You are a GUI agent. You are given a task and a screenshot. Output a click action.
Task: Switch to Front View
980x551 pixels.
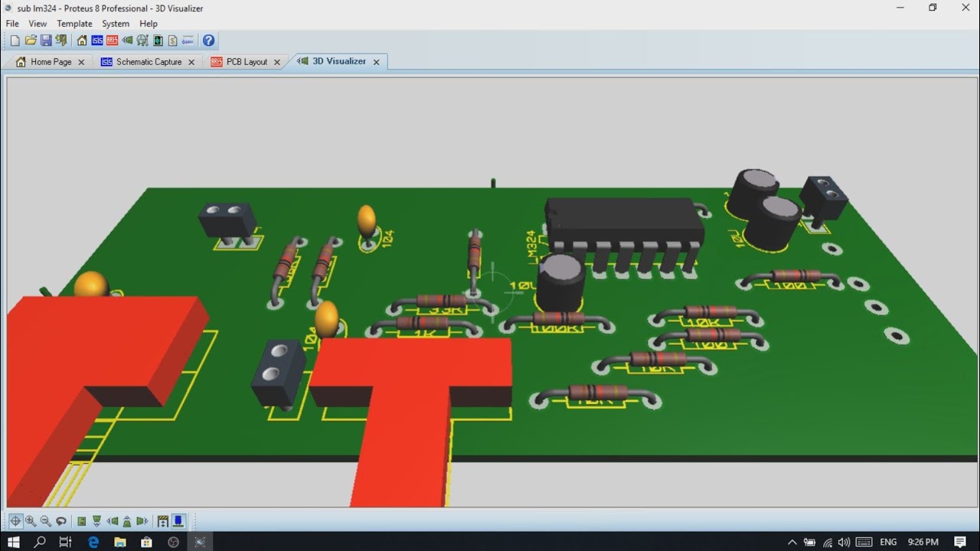click(x=96, y=521)
